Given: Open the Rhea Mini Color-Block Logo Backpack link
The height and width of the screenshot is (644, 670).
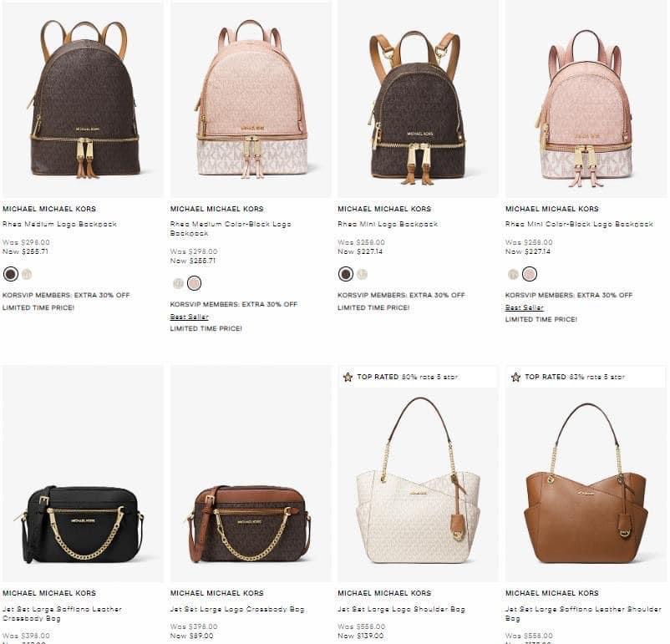Looking at the screenshot, I should pos(579,224).
